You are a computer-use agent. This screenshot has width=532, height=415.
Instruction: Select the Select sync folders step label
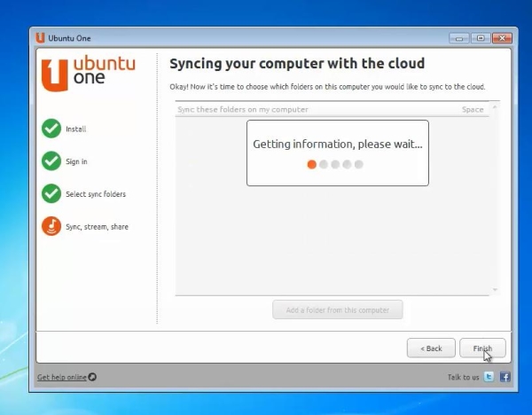(96, 194)
